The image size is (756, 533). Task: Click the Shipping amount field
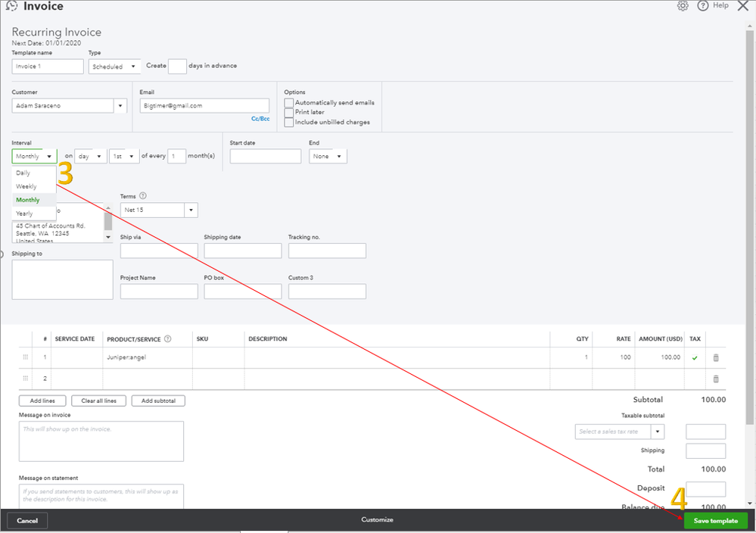tap(705, 451)
